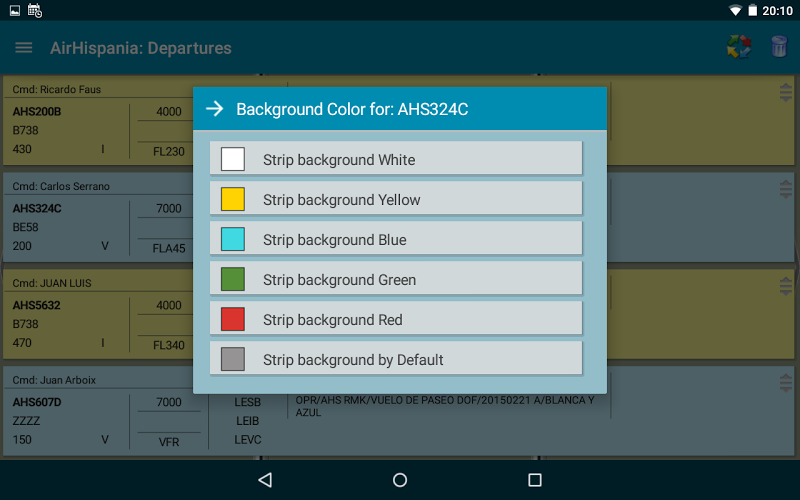The image size is (800, 500).
Task: Tap aircraft type ZZZZ
Action: tap(26, 421)
